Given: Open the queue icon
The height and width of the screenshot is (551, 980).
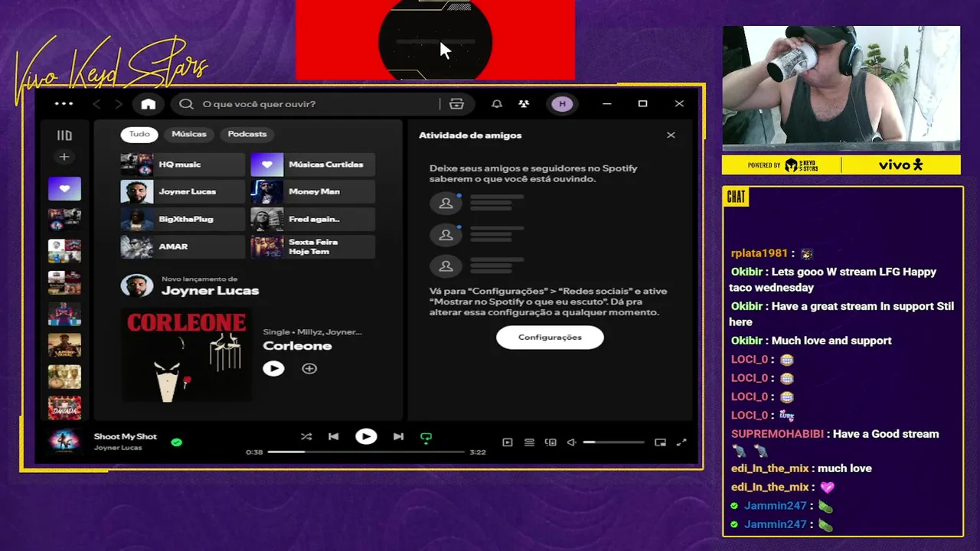Looking at the screenshot, I should (529, 442).
